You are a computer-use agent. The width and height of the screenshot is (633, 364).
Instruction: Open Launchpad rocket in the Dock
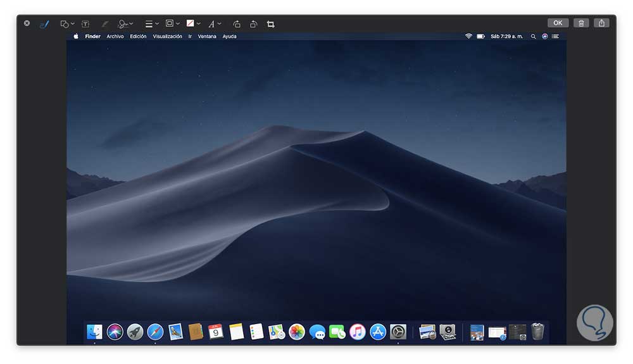[x=135, y=332]
